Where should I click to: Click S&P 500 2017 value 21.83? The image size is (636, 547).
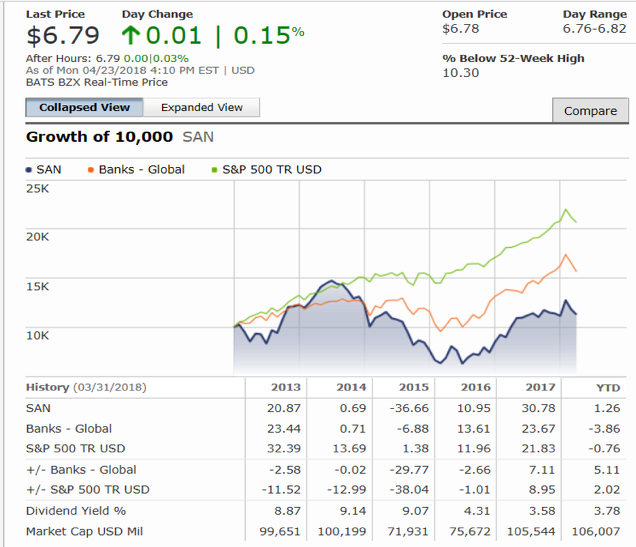[538, 449]
